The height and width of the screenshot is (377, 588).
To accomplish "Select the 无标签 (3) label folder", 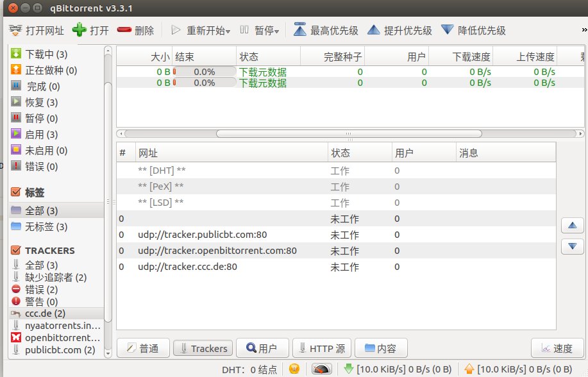I will click(x=56, y=226).
